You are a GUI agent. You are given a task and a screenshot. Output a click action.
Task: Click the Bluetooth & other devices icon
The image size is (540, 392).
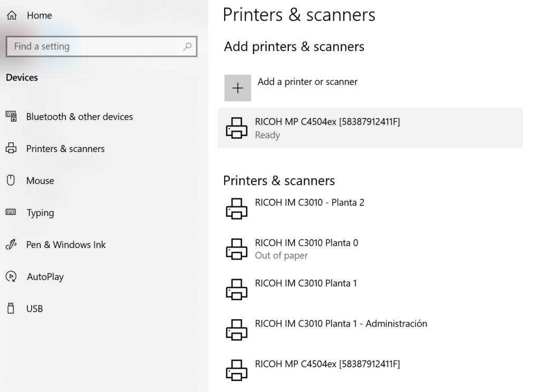(11, 117)
